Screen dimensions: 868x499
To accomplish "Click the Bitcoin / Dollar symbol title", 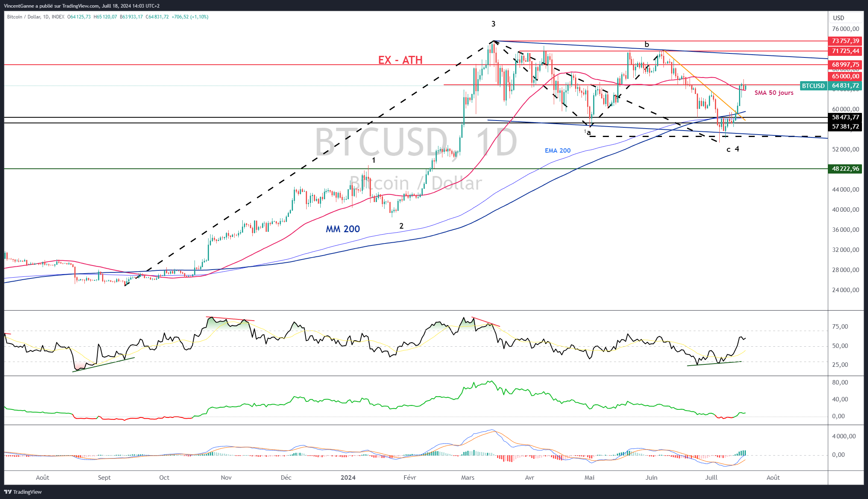I will (24, 17).
